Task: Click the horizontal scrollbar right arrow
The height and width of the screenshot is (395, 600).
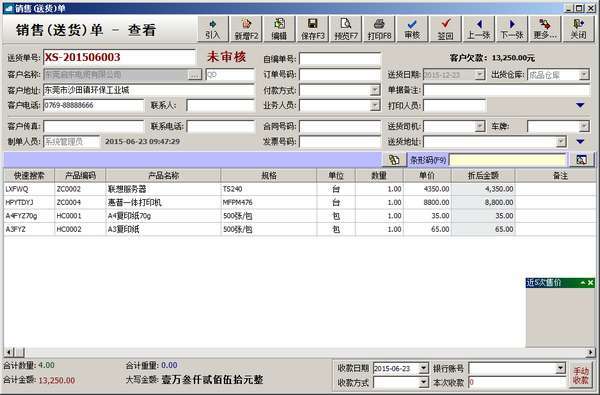Action: (591, 352)
